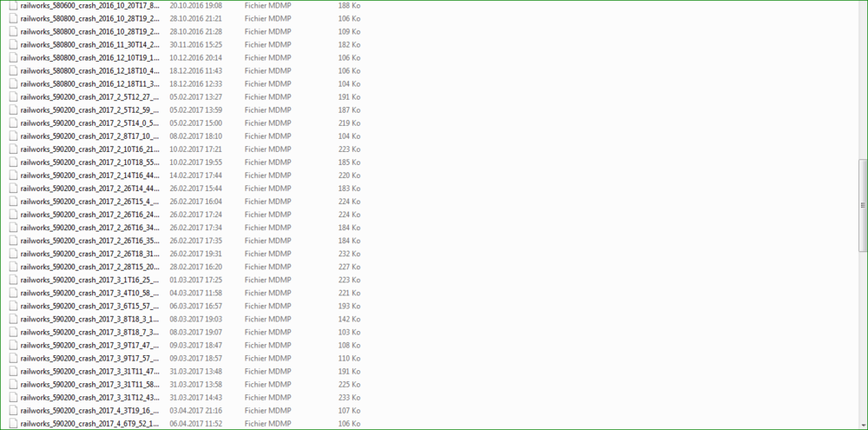This screenshot has width=868, height=430.
Task: Click the file icon of the 10.02.2017 17:21 dump
Action: (13, 149)
